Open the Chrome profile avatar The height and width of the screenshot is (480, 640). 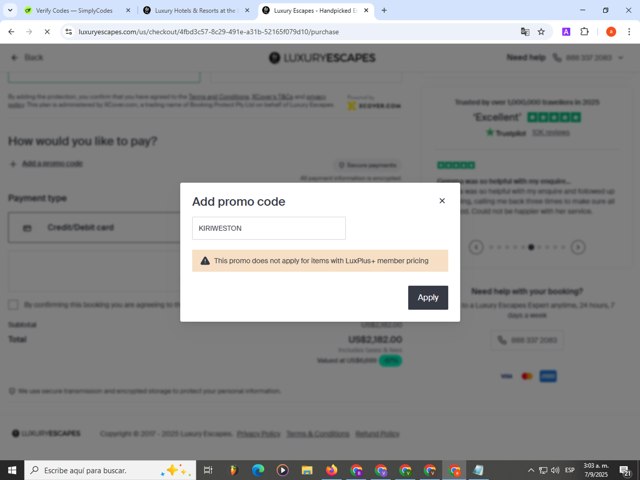click(x=611, y=32)
